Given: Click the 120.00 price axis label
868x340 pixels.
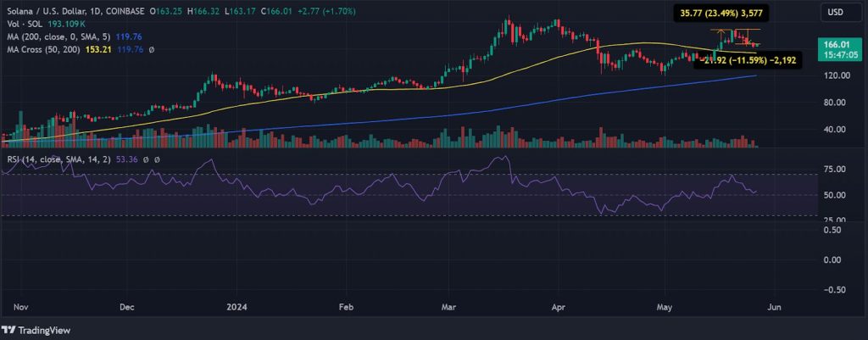Looking at the screenshot, I should (x=837, y=75).
